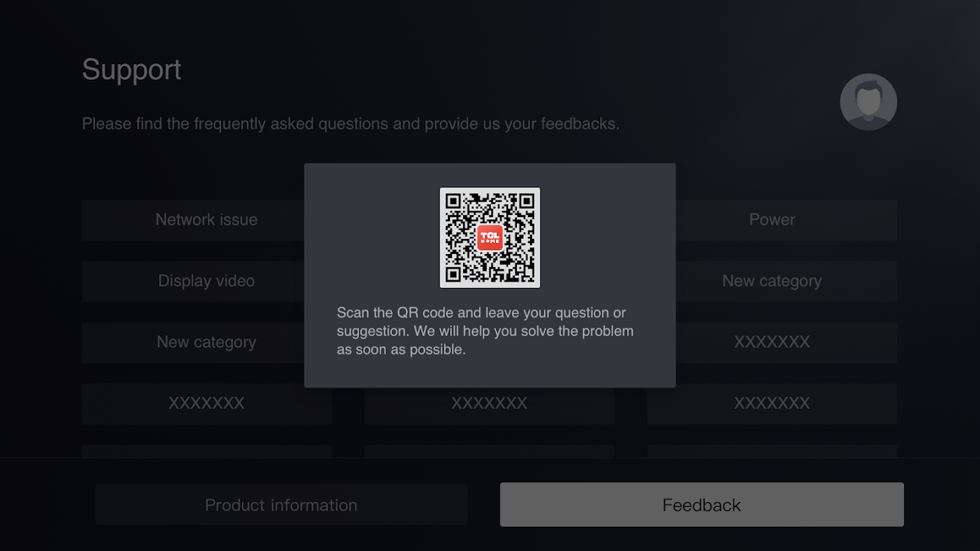Click the Support page heading

132,70
